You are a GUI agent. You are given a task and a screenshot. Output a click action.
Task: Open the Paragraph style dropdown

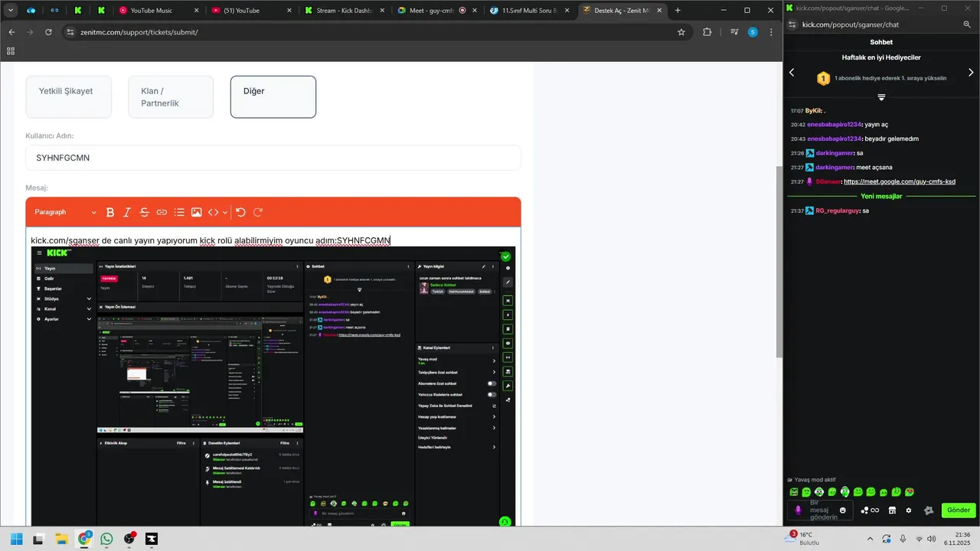tap(66, 212)
